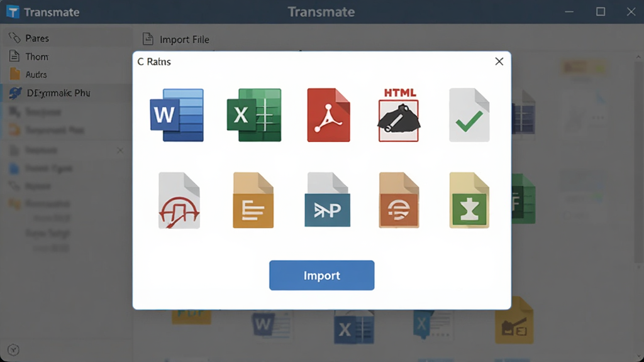Pick the red PDF file icon

[x=328, y=115]
